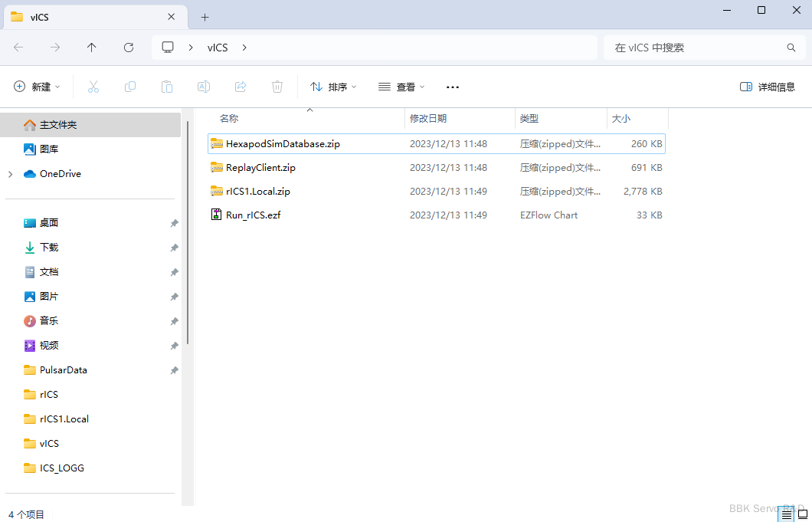
Task: Toggle the 详细信息 details pane
Action: click(x=768, y=87)
